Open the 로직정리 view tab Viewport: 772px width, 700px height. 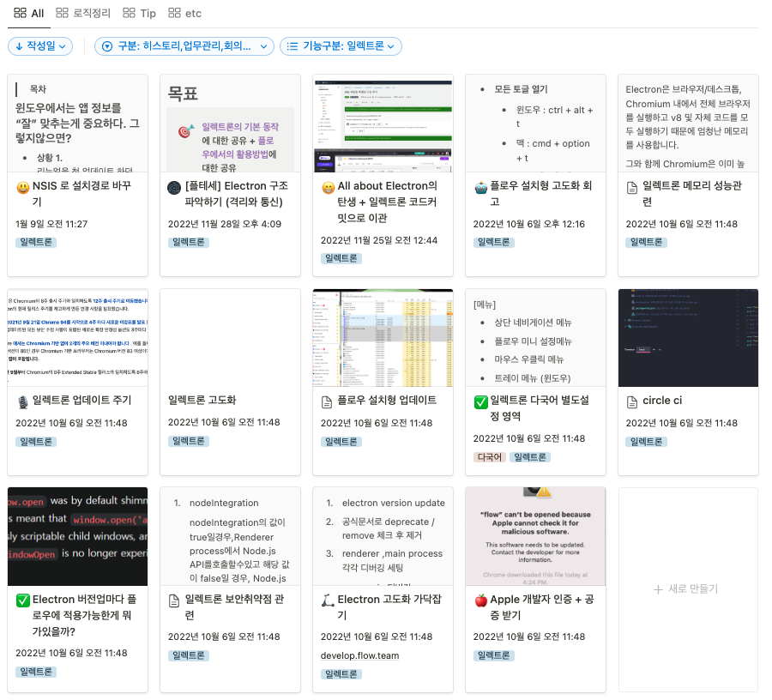point(82,13)
